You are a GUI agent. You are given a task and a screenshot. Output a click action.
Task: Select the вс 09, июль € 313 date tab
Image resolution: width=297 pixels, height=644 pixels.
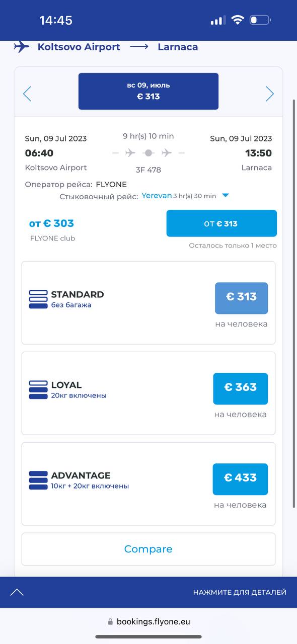click(148, 91)
